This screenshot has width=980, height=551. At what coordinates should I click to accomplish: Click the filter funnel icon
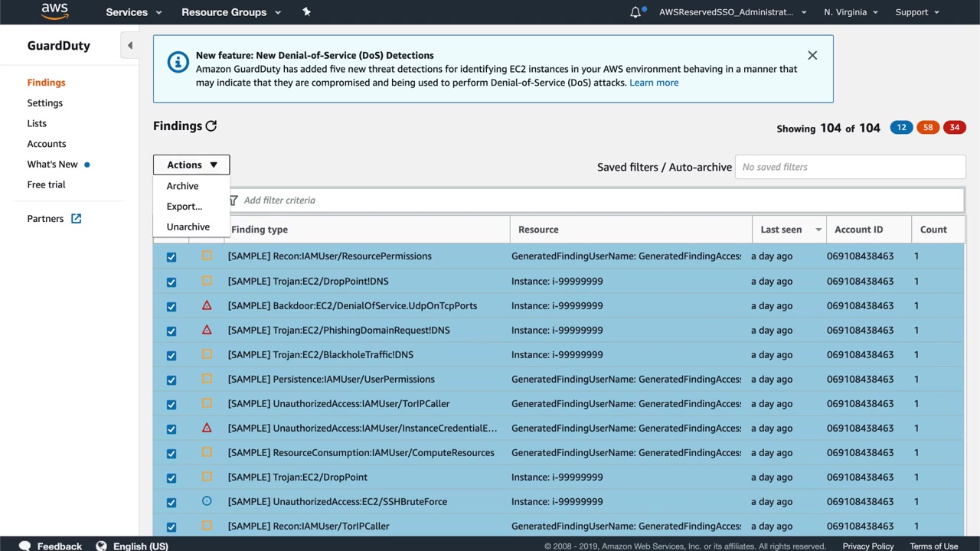tap(234, 201)
